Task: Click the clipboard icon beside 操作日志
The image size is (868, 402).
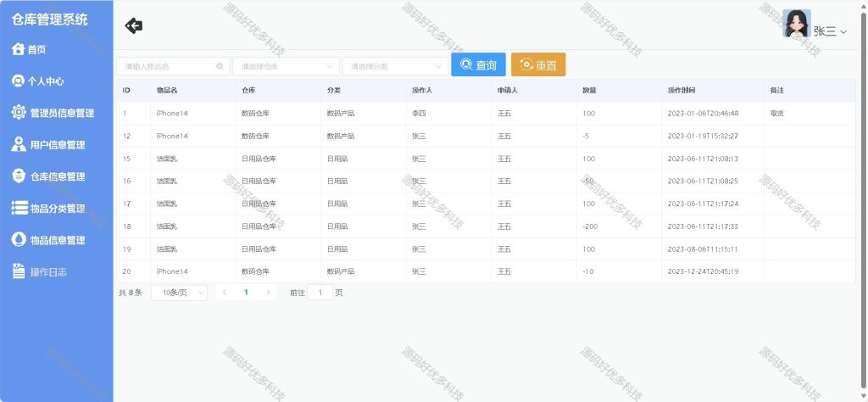Action: (19, 271)
